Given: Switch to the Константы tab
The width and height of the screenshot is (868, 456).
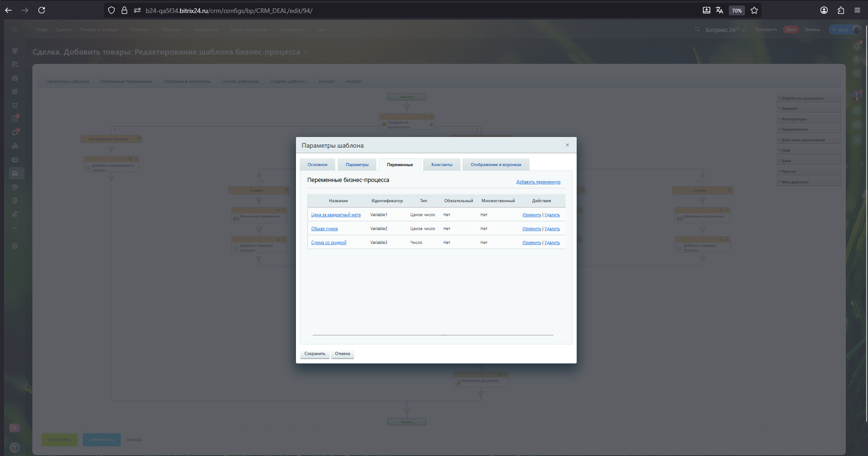Looking at the screenshot, I should tap(442, 165).
